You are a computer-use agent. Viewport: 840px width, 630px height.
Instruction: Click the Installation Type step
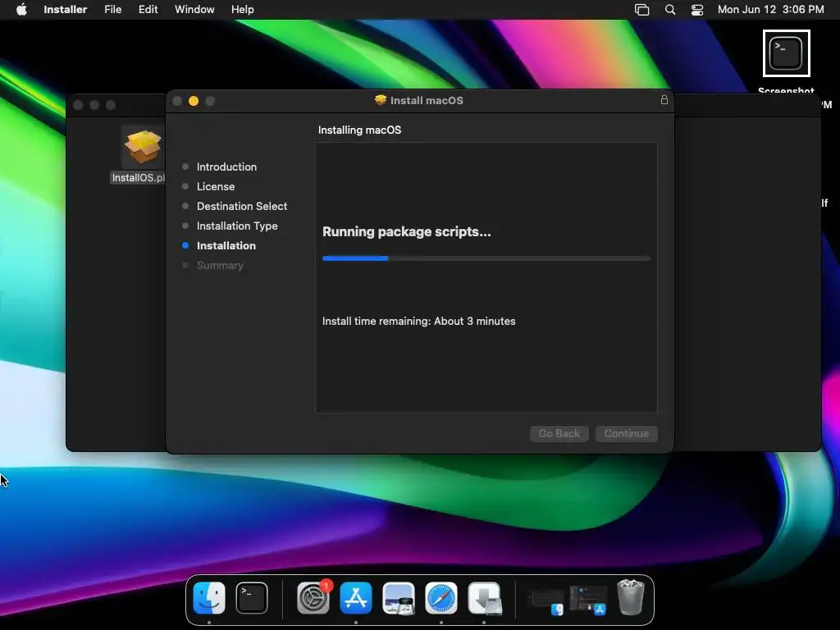pyautogui.click(x=237, y=226)
